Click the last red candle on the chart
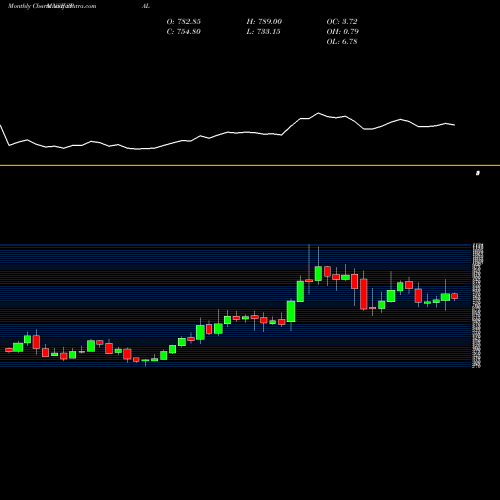Image resolution: width=500 pixels, height=500 pixels. 455,296
